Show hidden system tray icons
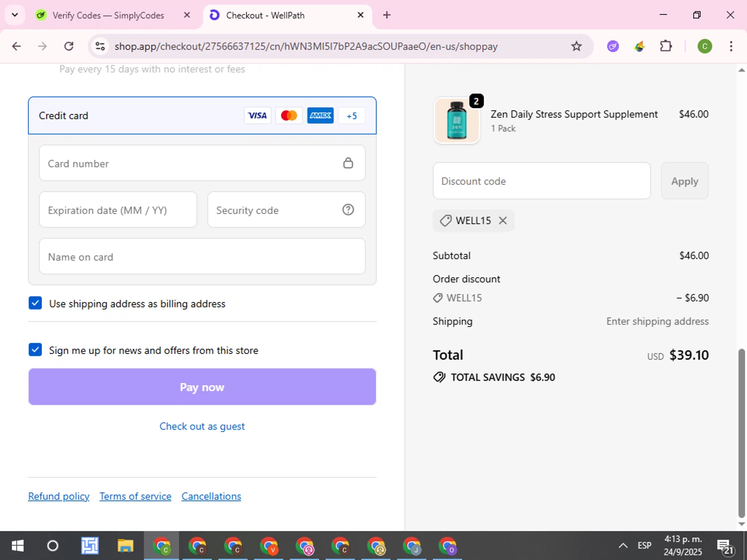 pyautogui.click(x=623, y=546)
